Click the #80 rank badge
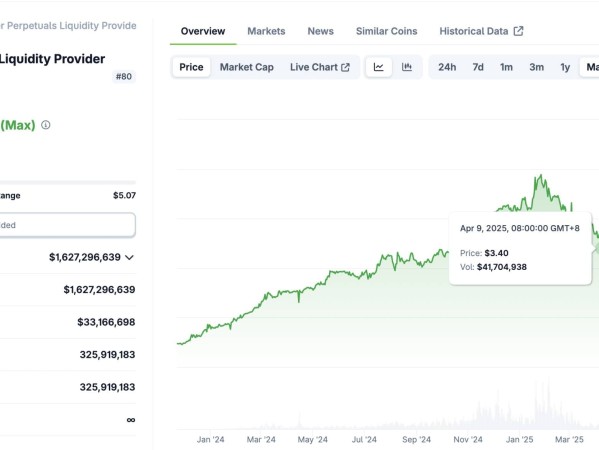Image resolution: width=599 pixels, height=450 pixels. click(x=124, y=76)
